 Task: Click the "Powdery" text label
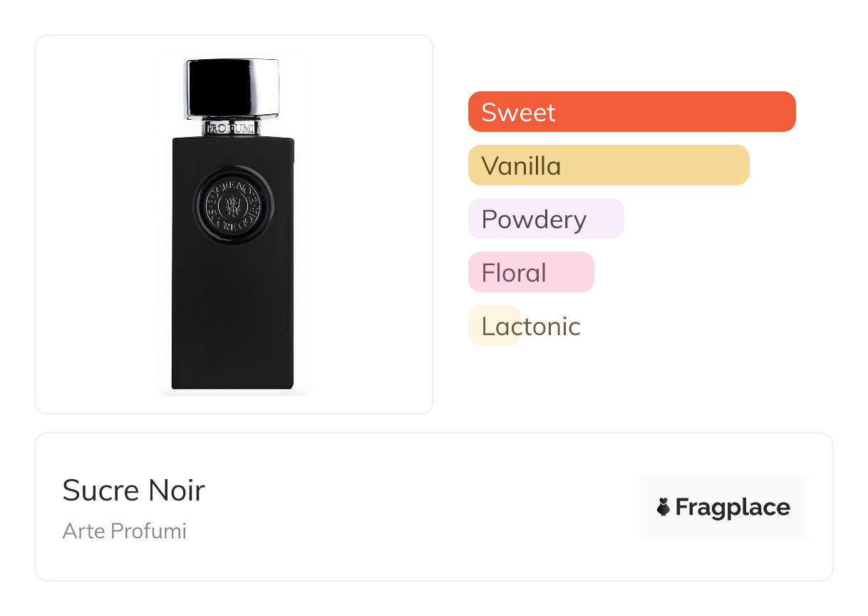tap(534, 220)
